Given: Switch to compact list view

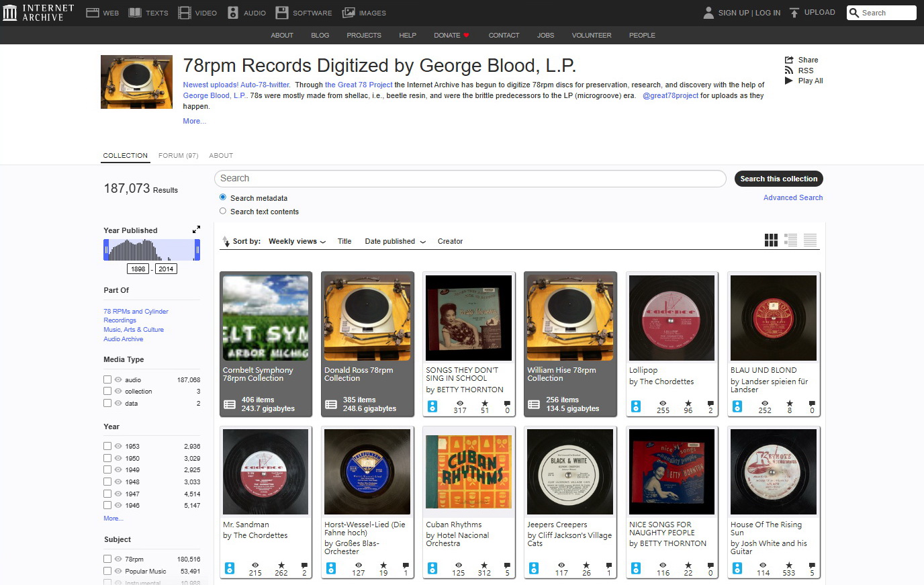Looking at the screenshot, I should [810, 240].
